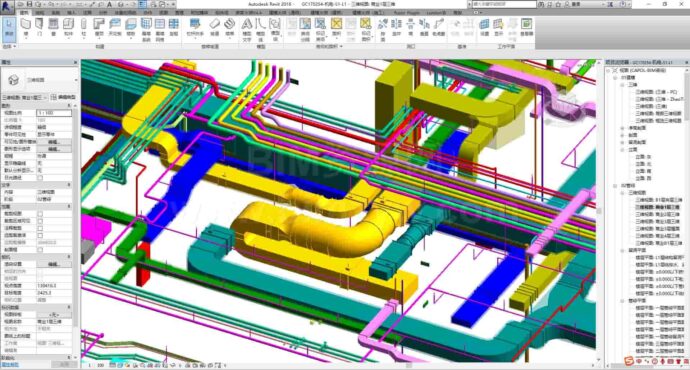
Task: Select the Model Text tool
Action: click(x=247, y=29)
